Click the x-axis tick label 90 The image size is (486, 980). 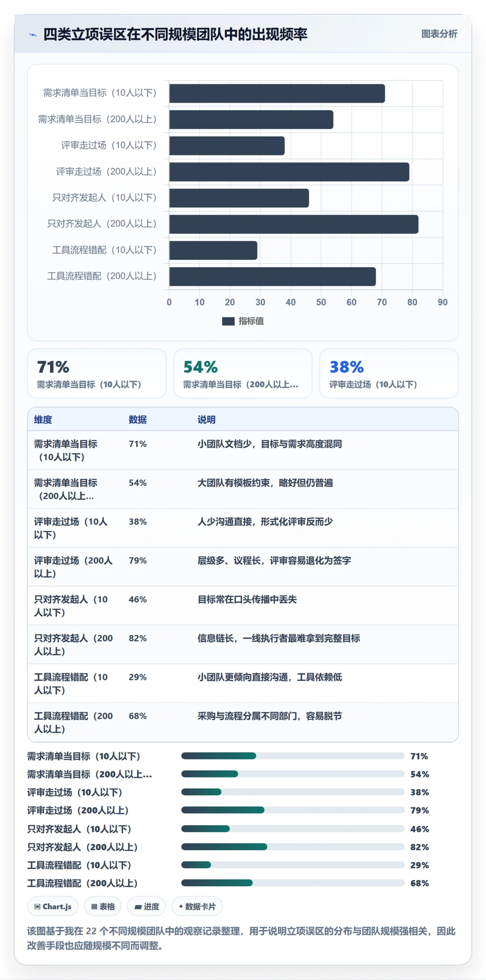442,302
